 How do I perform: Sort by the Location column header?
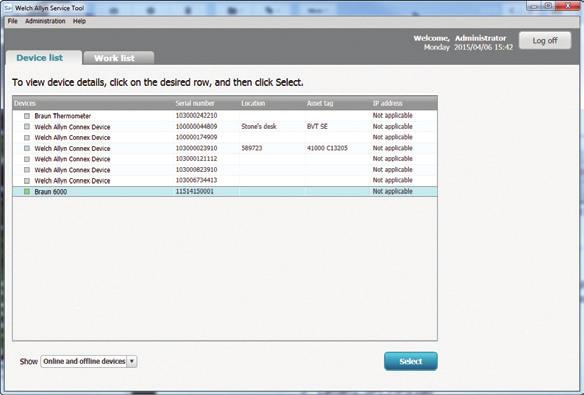(x=253, y=103)
